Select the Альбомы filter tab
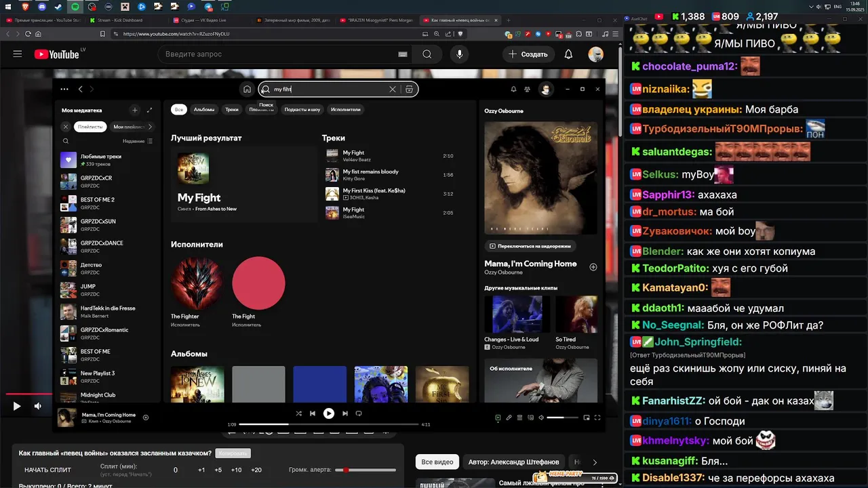868x488 pixels. (x=204, y=109)
